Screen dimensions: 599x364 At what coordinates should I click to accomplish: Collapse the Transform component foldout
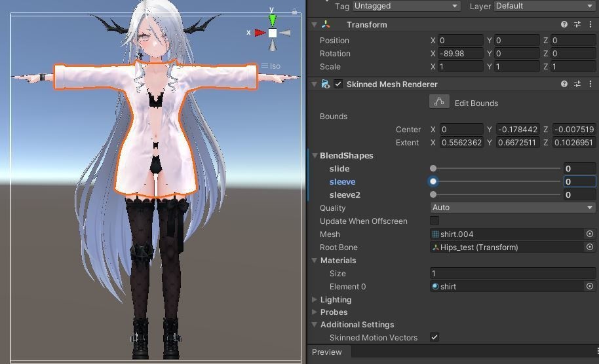(x=315, y=24)
